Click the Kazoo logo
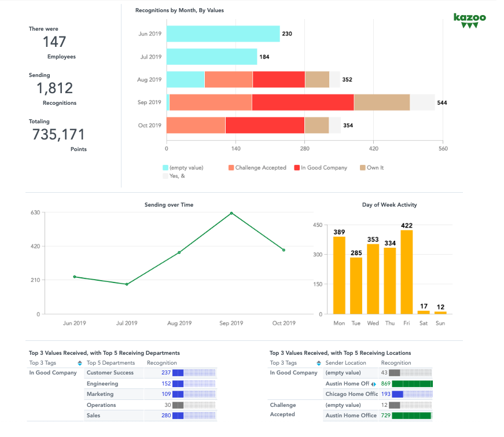Screen dimensions: 504x437 tap(469, 20)
